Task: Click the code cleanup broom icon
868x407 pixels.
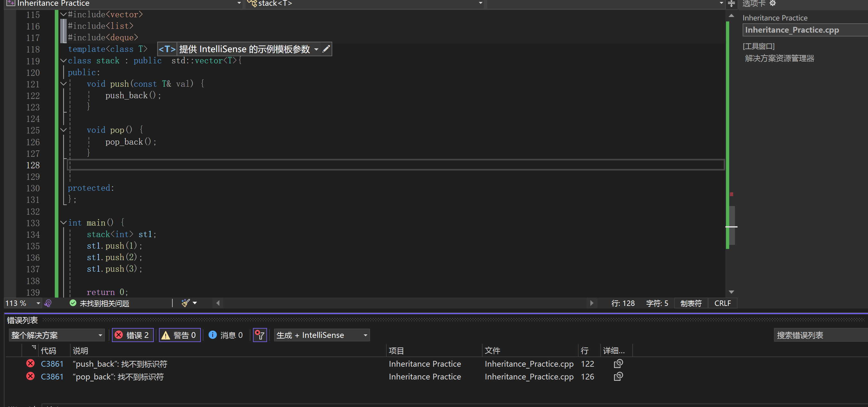Action: tap(185, 303)
